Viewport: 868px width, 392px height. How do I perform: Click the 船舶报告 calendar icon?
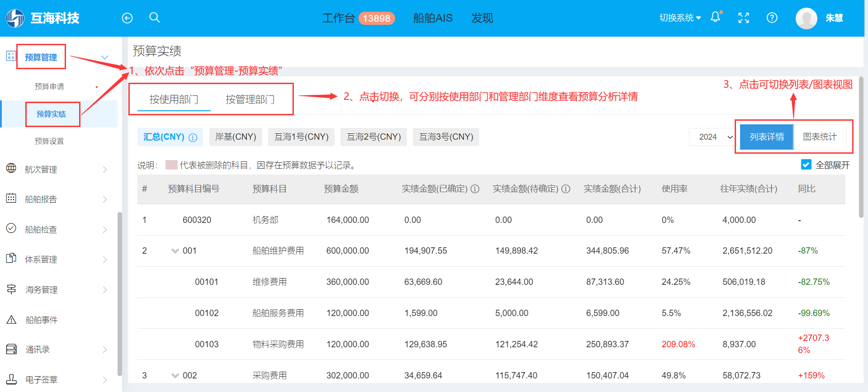coord(11,198)
